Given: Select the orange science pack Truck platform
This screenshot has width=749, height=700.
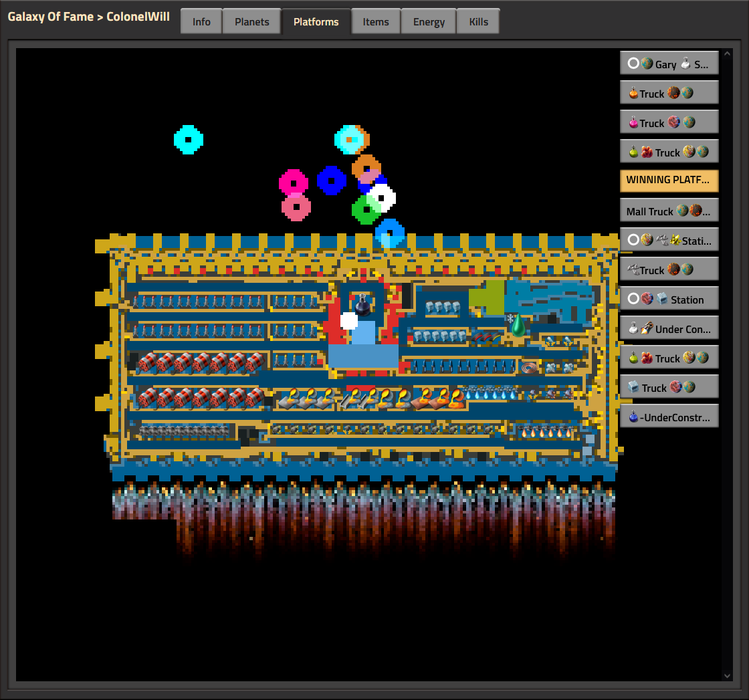Looking at the screenshot, I should pyautogui.click(x=669, y=93).
